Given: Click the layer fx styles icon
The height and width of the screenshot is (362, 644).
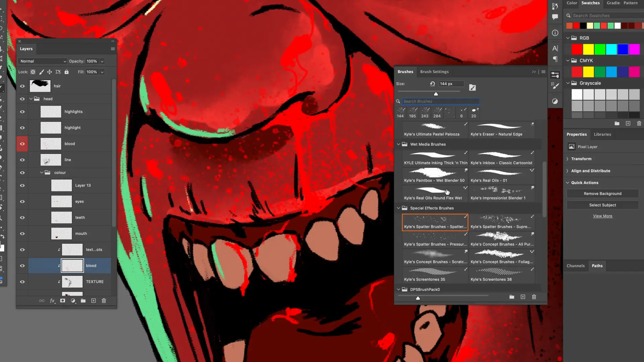Looking at the screenshot, I should coord(52,301).
